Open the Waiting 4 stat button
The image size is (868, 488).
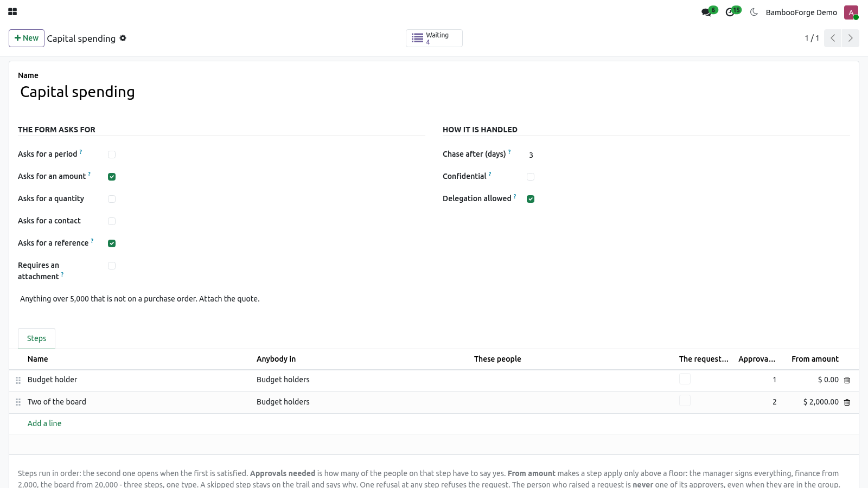[434, 38]
